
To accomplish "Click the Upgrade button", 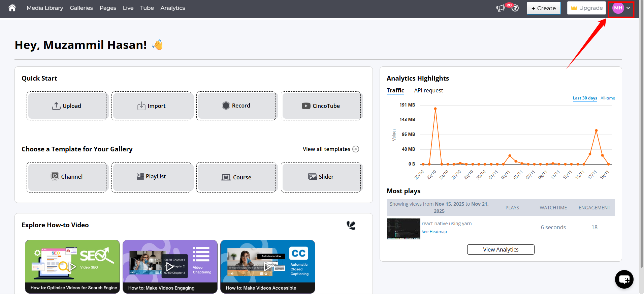I will pos(586,8).
